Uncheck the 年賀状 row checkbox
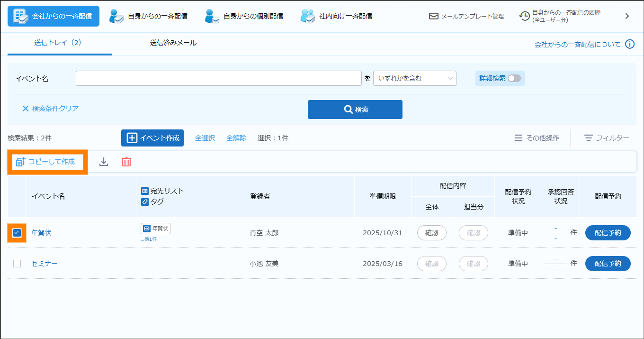Viewport: 644px width, 339px height. click(x=17, y=233)
